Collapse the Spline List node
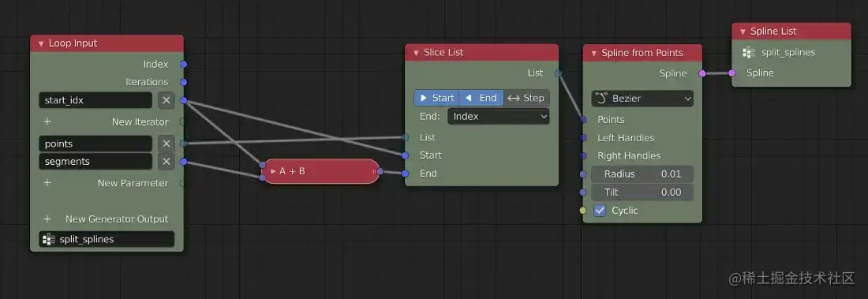The height and width of the screenshot is (299, 868). point(743,32)
